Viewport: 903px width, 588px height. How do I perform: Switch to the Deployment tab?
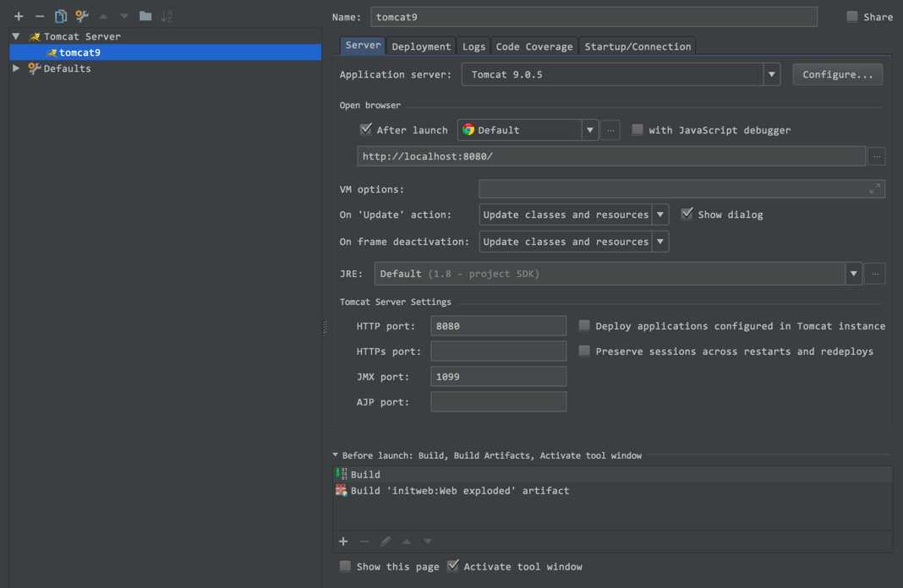[421, 46]
